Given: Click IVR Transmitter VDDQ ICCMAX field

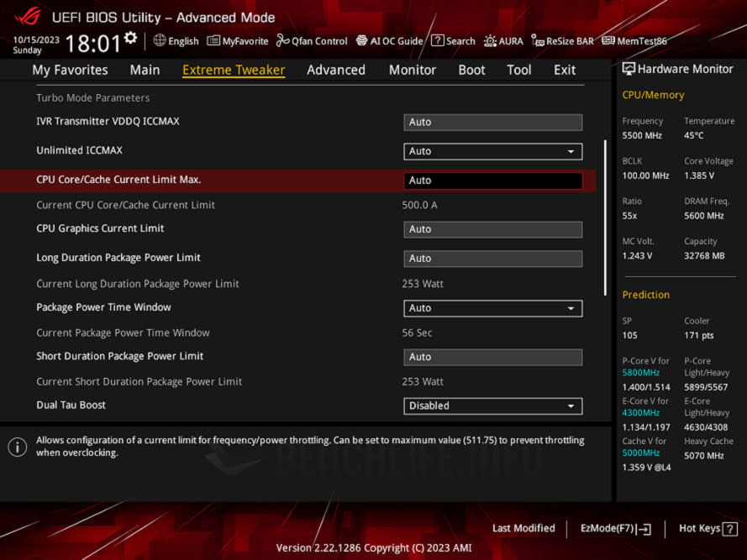Looking at the screenshot, I should click(492, 122).
